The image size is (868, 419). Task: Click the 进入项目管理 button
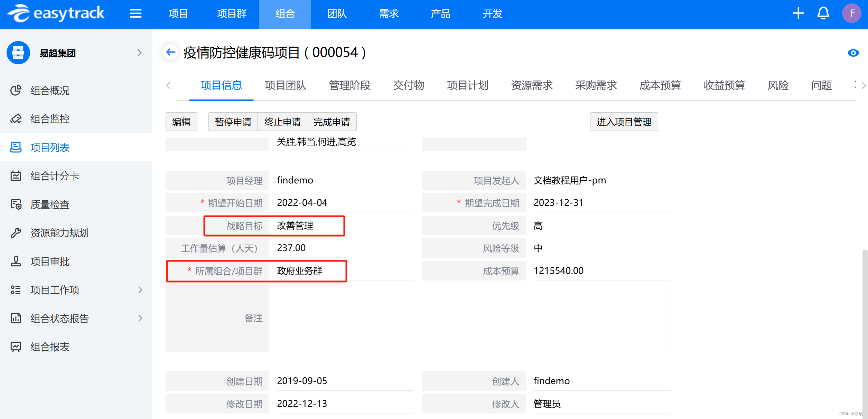[624, 122]
